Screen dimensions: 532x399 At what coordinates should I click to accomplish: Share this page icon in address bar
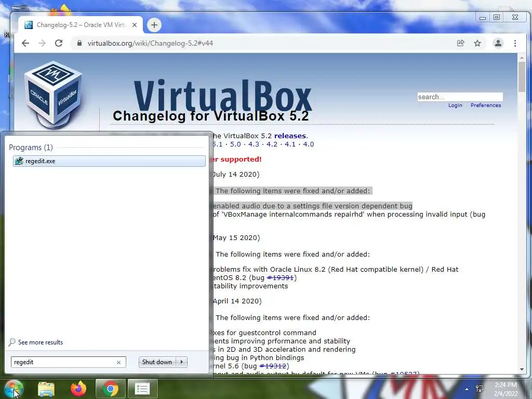tap(460, 43)
